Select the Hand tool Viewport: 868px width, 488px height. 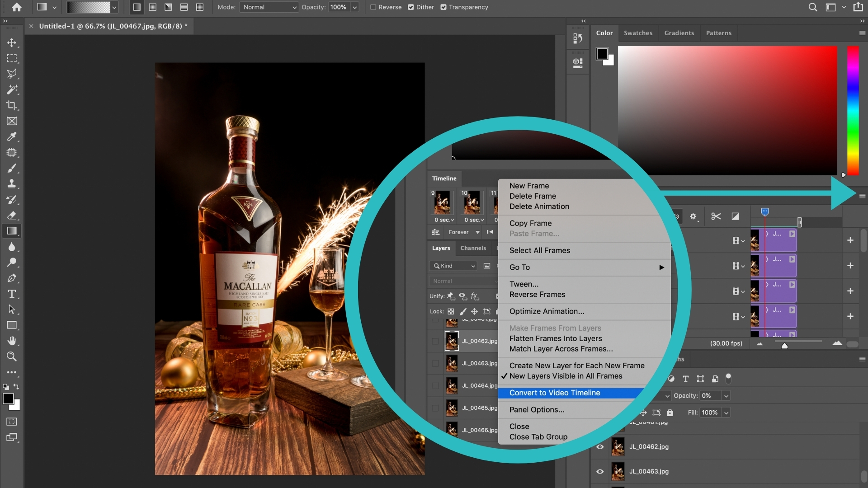(12, 341)
